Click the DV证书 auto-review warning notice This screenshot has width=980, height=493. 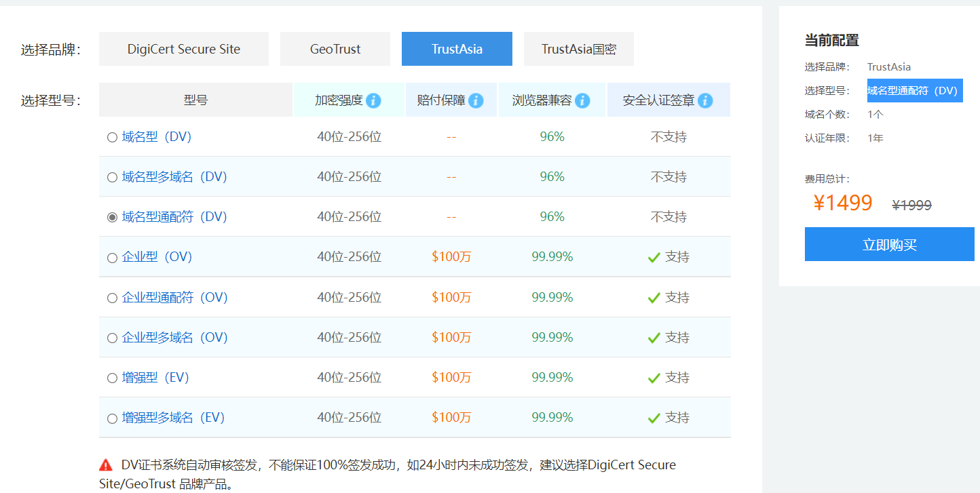tap(388, 474)
